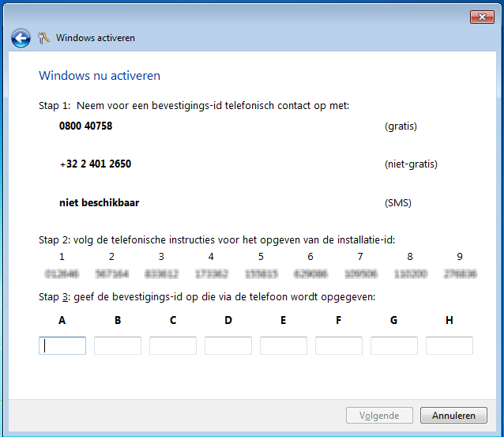This screenshot has width=504, height=437.
Task: Click the blurred installation ID group under 1
Action: pos(62,274)
